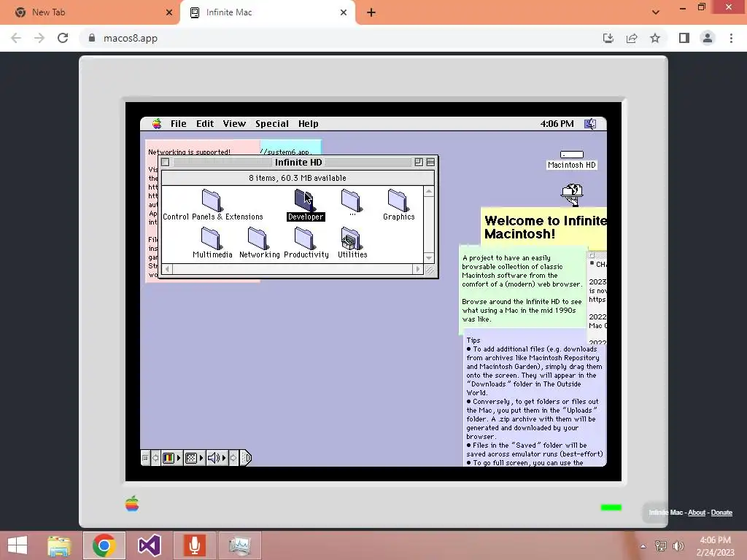
Task: Open the sound volume strip module
Action: tap(217, 458)
